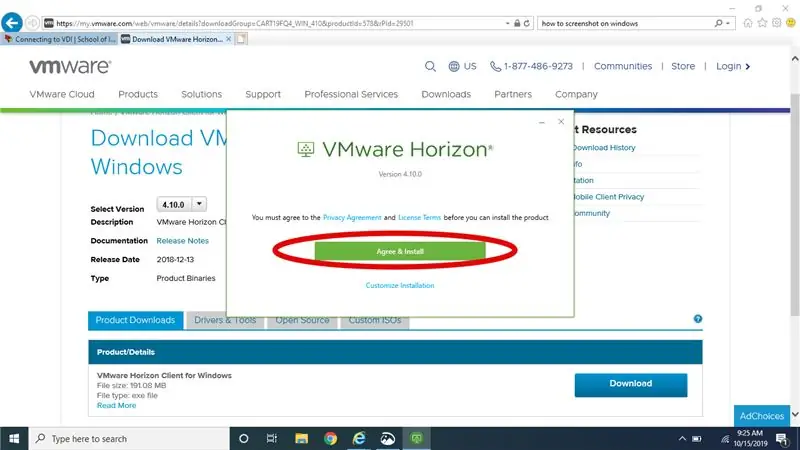
Task: Click the URL address field
Action: coord(273,23)
